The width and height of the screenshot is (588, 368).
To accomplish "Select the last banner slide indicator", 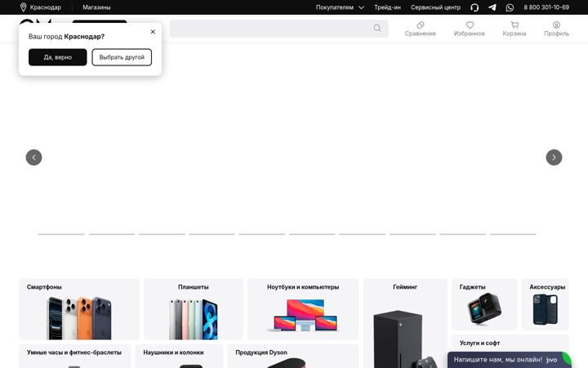I will pyautogui.click(x=513, y=234).
